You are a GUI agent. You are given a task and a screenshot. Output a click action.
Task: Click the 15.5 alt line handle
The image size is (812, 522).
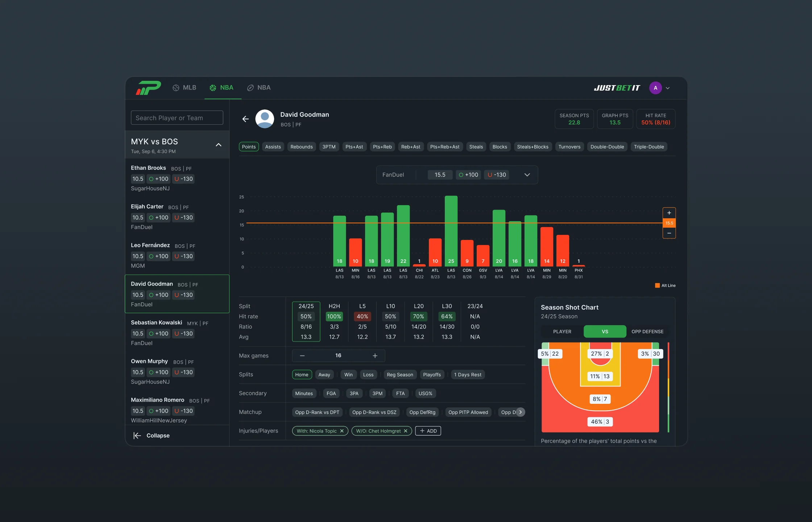point(669,223)
